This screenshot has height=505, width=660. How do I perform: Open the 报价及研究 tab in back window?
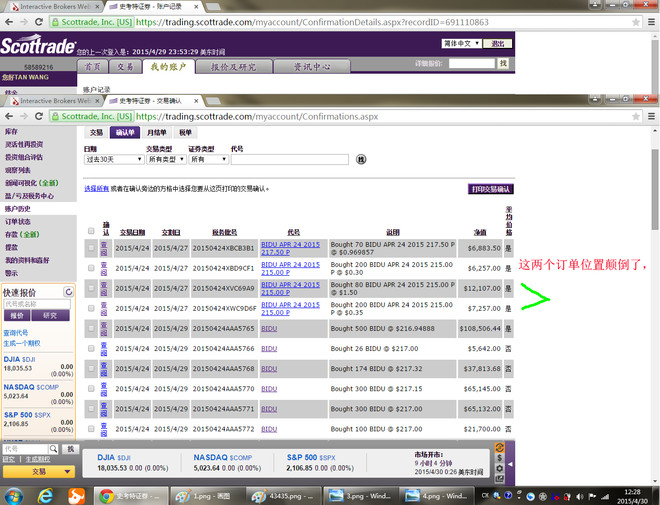tap(234, 66)
